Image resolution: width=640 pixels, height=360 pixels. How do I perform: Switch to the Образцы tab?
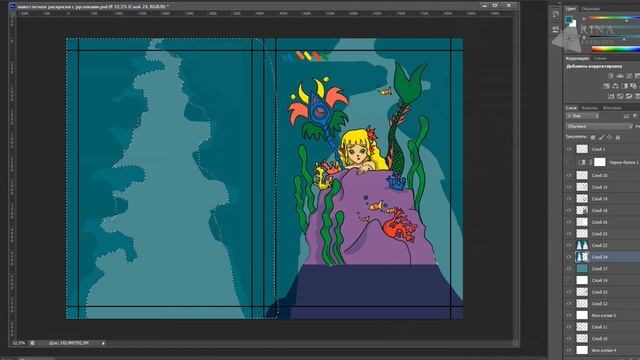(590, 9)
